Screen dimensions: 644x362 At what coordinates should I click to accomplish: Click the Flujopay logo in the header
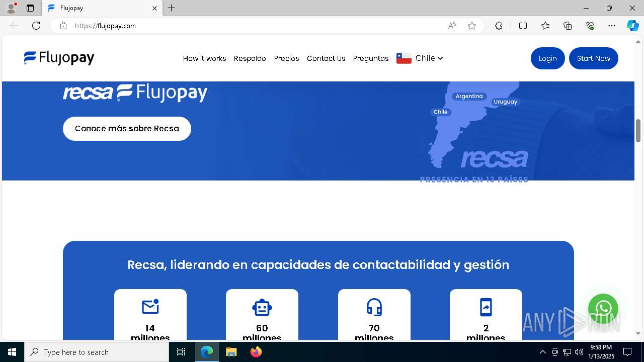tap(59, 58)
